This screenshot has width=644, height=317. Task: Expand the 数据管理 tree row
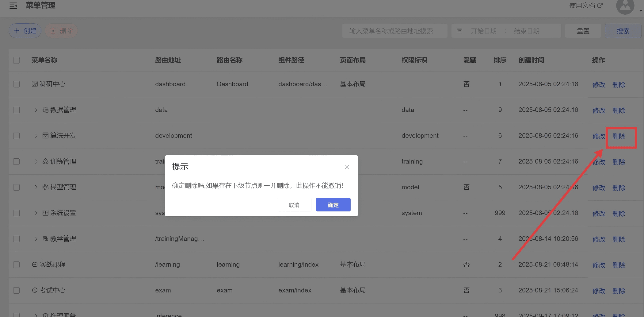(x=36, y=110)
